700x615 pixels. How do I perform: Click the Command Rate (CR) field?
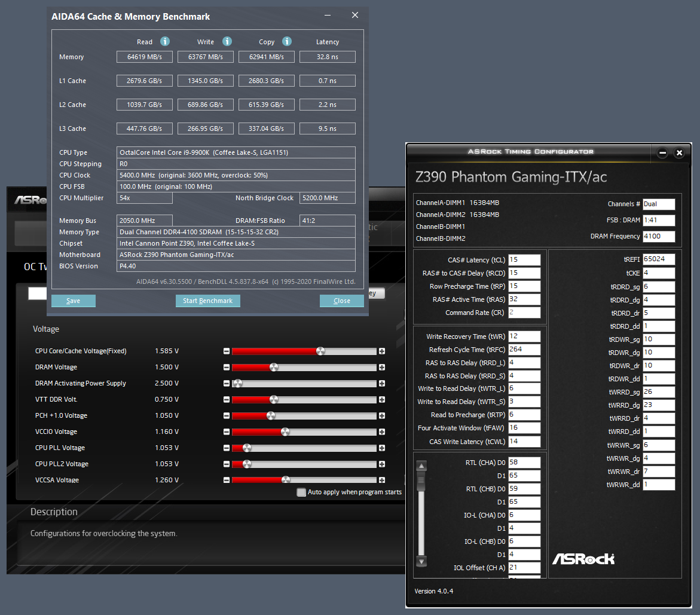(525, 313)
